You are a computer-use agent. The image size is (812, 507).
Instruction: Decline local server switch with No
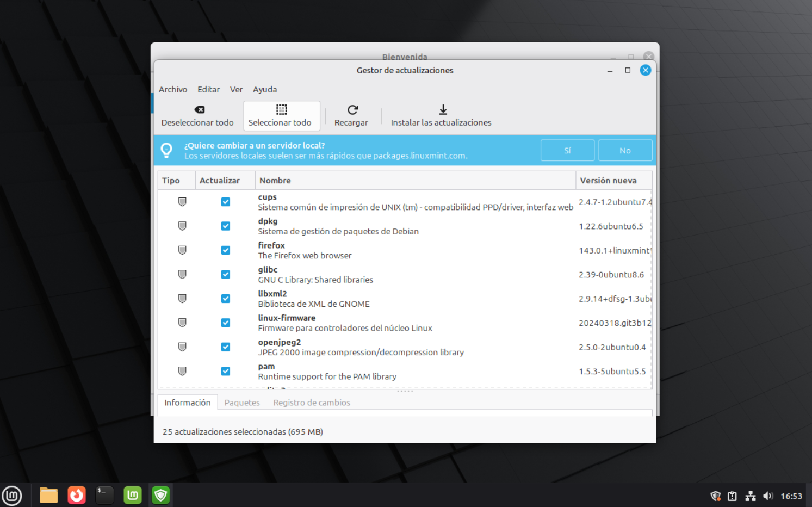625,151
